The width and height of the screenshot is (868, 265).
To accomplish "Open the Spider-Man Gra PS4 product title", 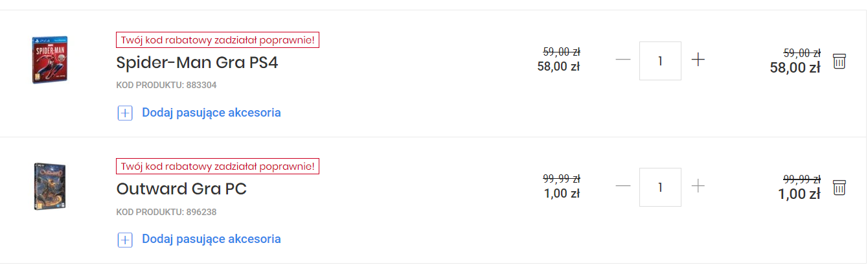I will (197, 63).
